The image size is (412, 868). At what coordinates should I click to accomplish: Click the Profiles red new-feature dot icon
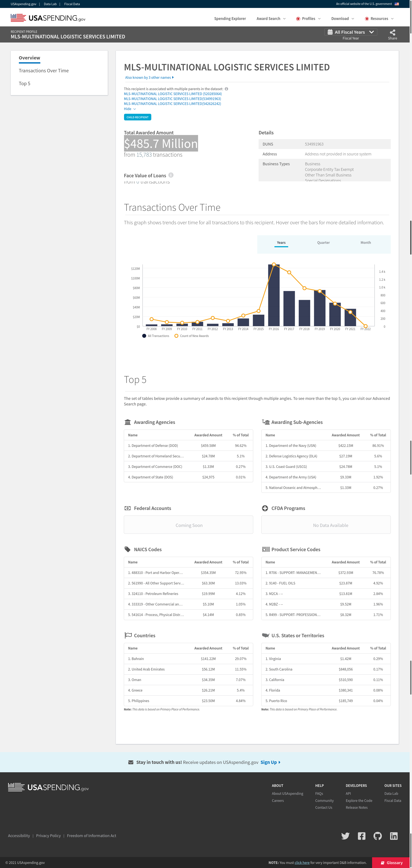pyautogui.click(x=298, y=19)
